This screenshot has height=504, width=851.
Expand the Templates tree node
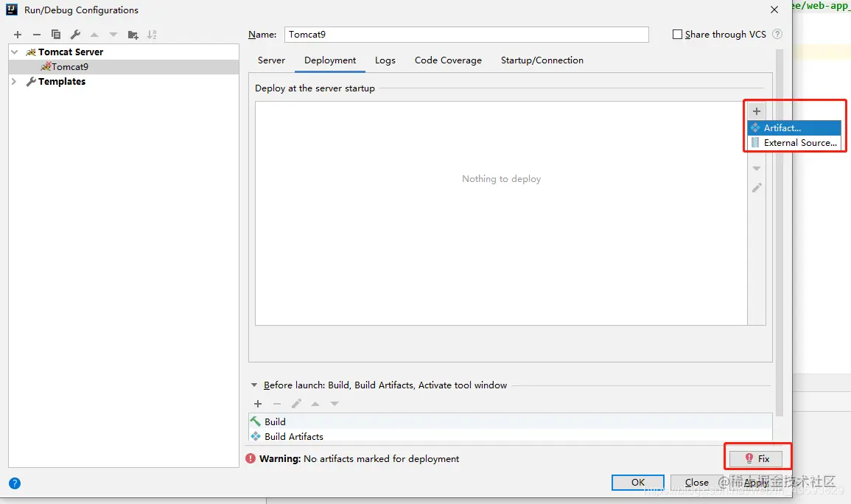tap(14, 81)
